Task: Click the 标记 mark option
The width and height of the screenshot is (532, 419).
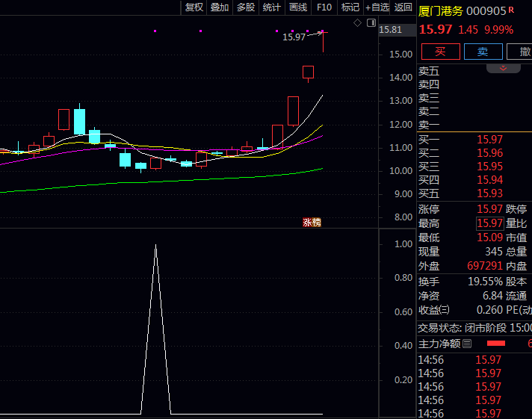Action: tap(350, 7)
